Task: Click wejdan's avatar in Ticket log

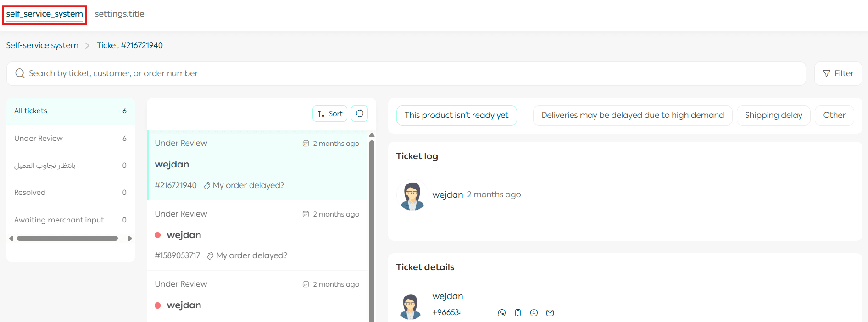Action: pos(412,195)
